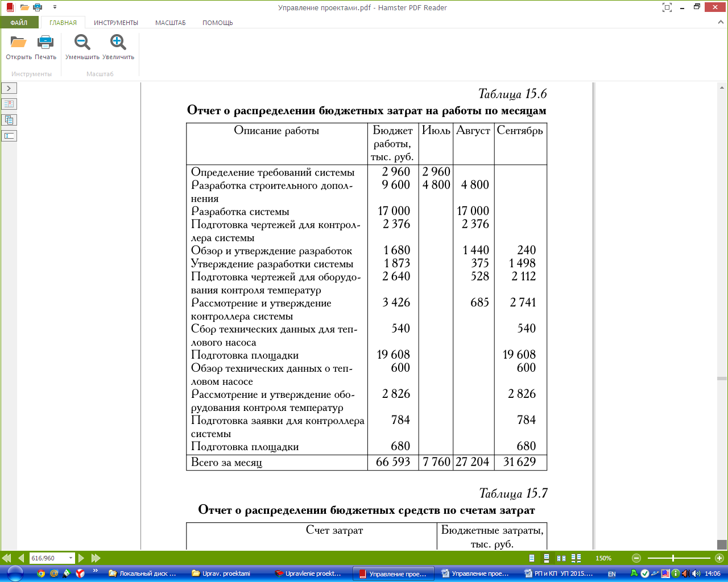Click the 150% zoom level label
728x582 pixels.
603,558
